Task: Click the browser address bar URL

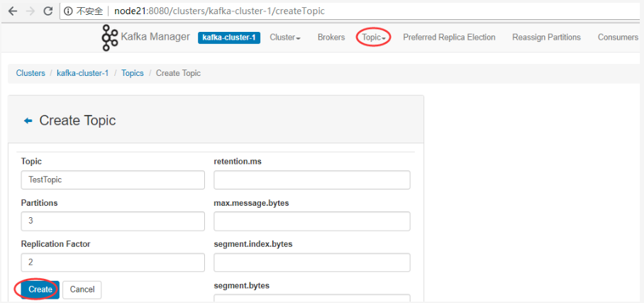Action: pyautogui.click(x=219, y=11)
